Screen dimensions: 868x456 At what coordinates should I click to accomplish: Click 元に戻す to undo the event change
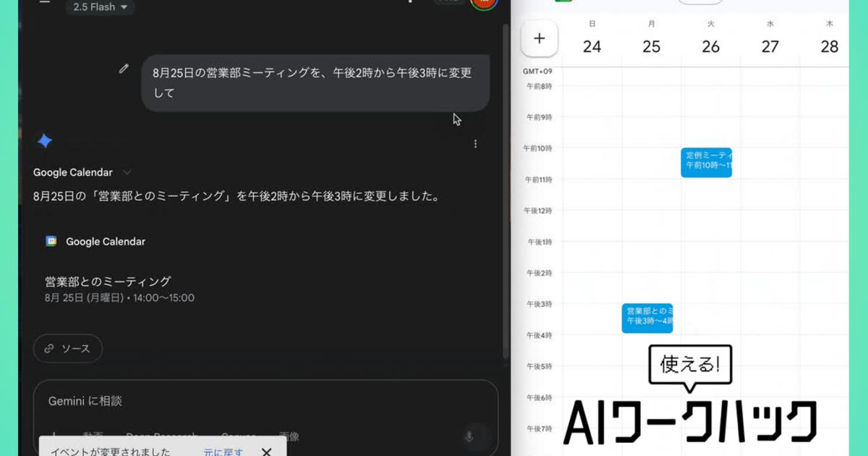221,451
